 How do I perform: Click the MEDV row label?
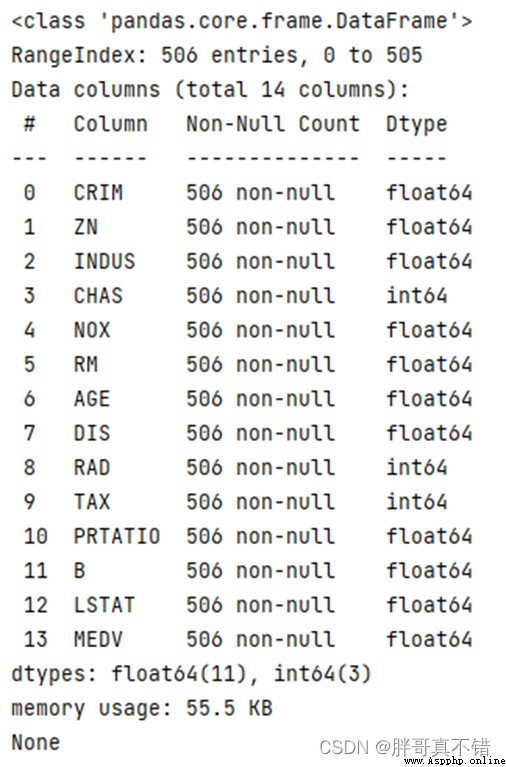click(98, 639)
